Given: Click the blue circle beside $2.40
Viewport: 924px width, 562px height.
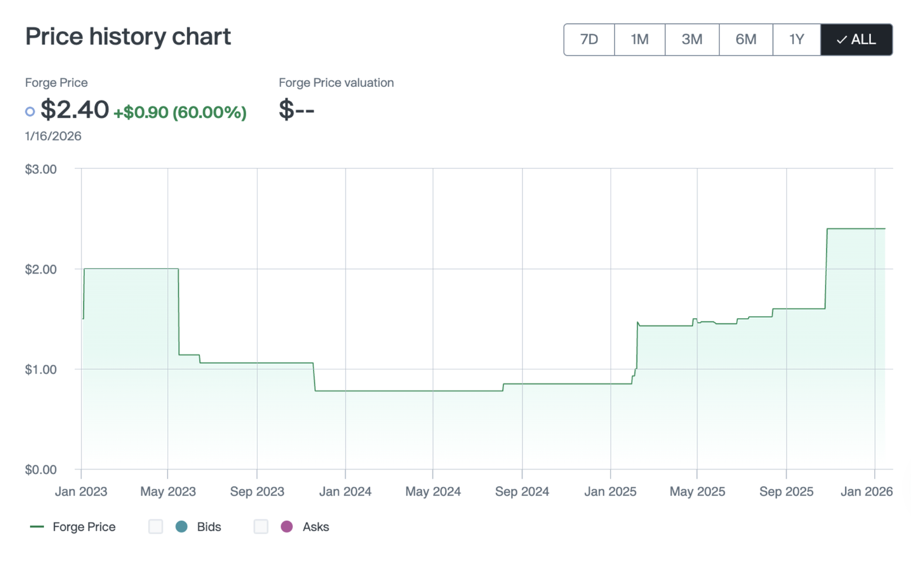Looking at the screenshot, I should tap(30, 111).
